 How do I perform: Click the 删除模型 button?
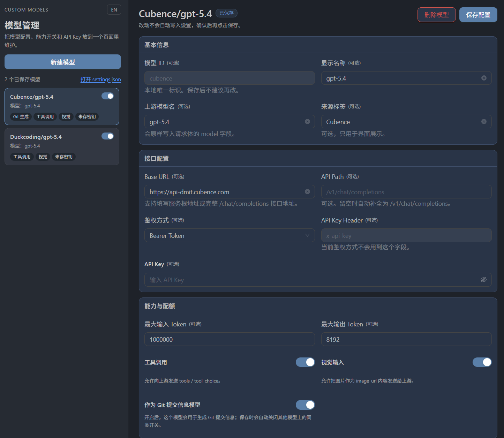pyautogui.click(x=437, y=15)
